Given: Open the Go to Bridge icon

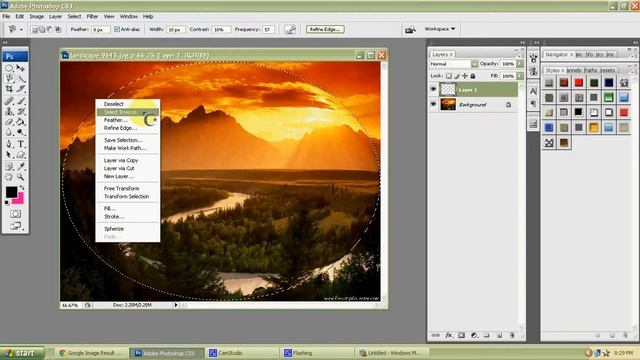Looking at the screenshot, I should coord(410,29).
